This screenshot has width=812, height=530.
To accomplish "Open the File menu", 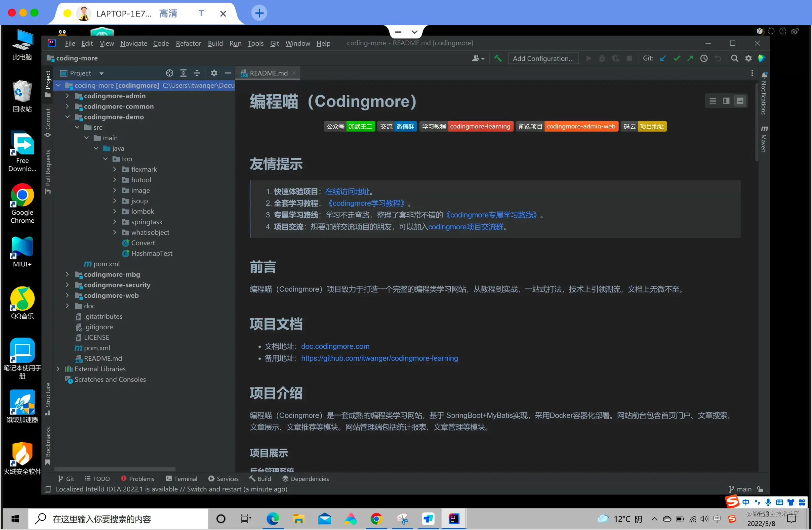I will click(x=70, y=43).
